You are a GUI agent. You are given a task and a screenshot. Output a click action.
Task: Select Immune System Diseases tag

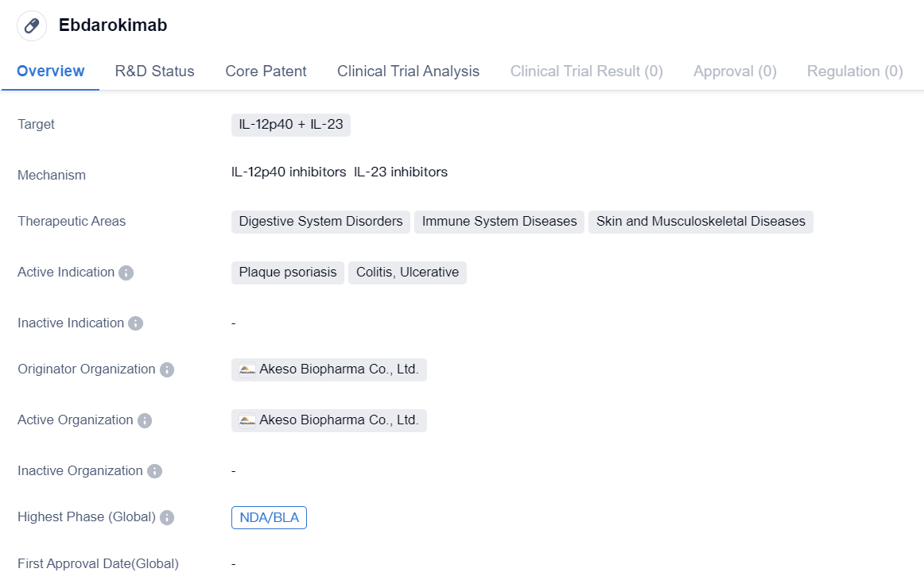click(x=499, y=222)
